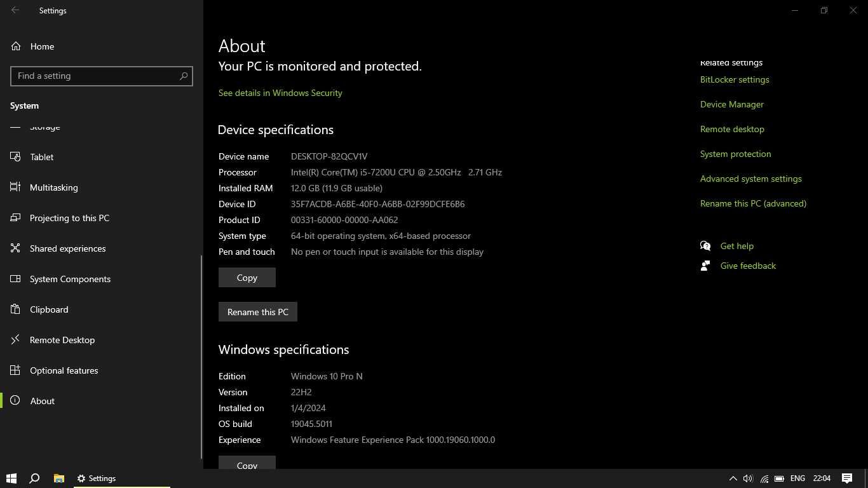This screenshot has height=488, width=868.
Task: Click Rename this PC button
Action: pos(258,312)
